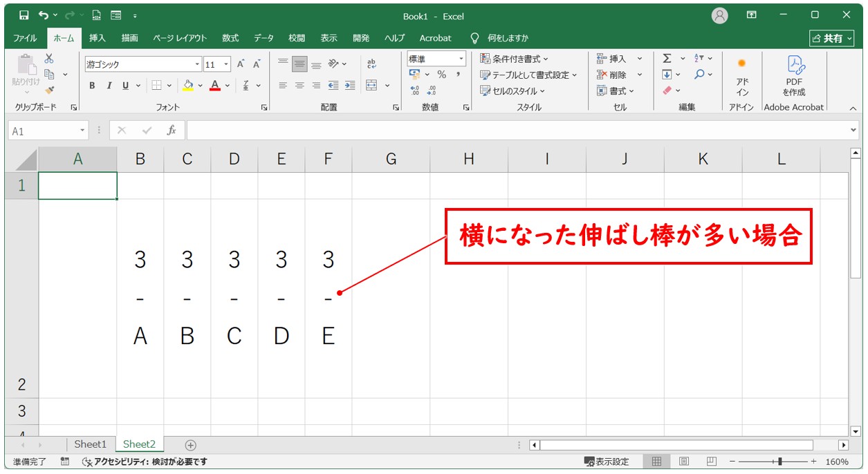The height and width of the screenshot is (474, 868).
Task: Toggle Bottom Align vertical alignment
Action: point(316,64)
